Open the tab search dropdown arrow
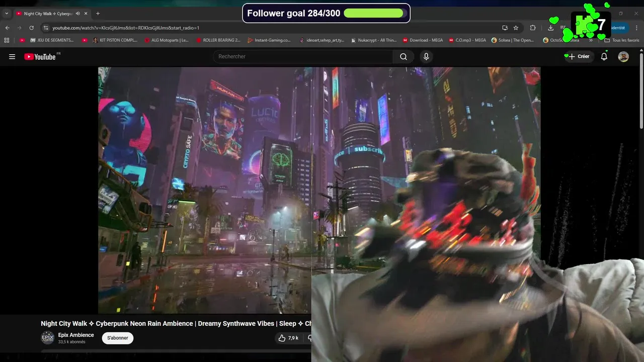 pyautogui.click(x=7, y=14)
